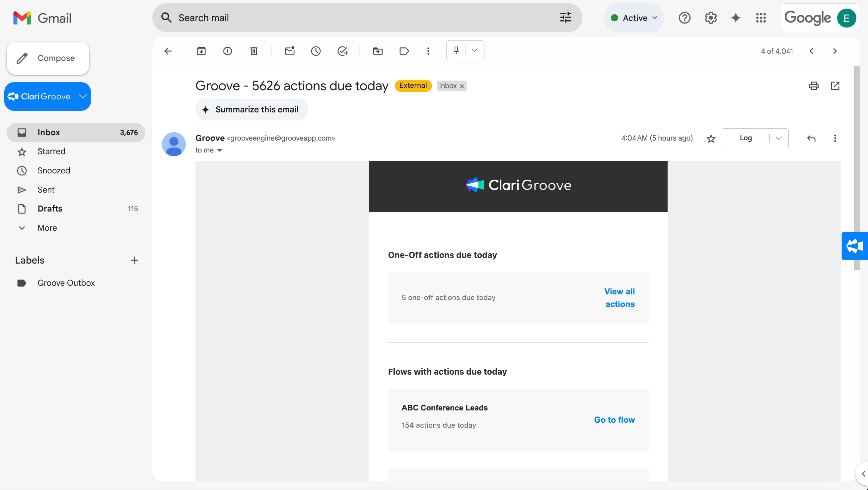Open the Drafts folder

[76, 209]
